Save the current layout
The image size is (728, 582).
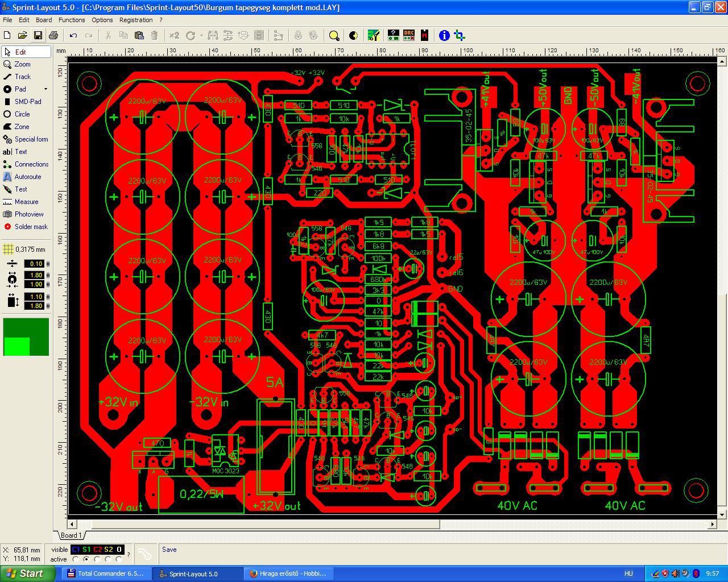tap(38, 35)
